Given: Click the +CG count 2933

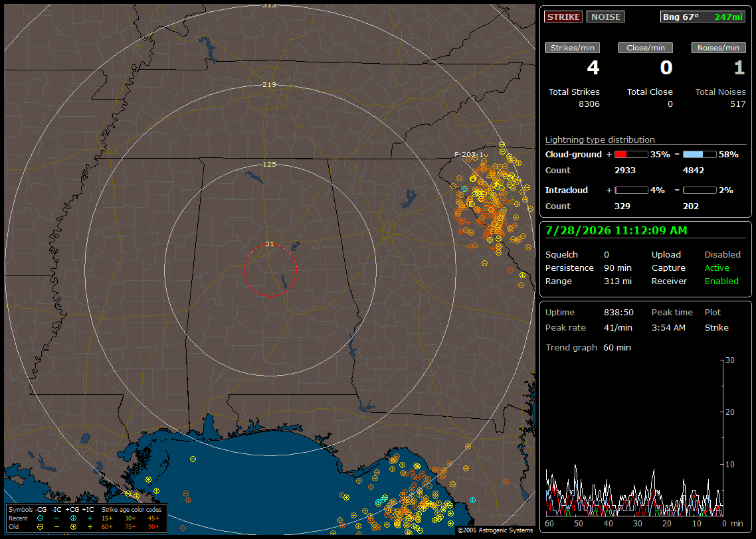Looking at the screenshot, I should (x=625, y=171).
